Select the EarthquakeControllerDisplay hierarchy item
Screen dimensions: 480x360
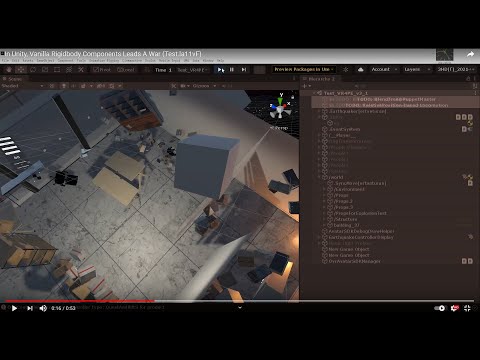[x=361, y=237]
